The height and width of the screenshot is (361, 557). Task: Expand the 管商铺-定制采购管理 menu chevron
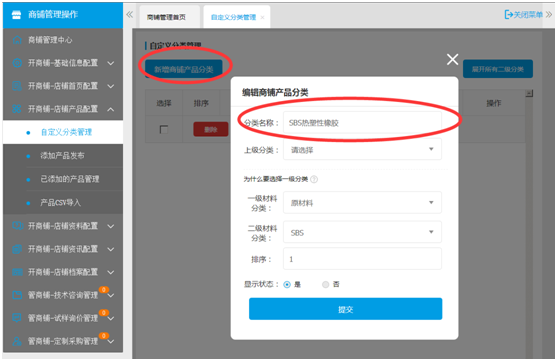[x=111, y=341]
